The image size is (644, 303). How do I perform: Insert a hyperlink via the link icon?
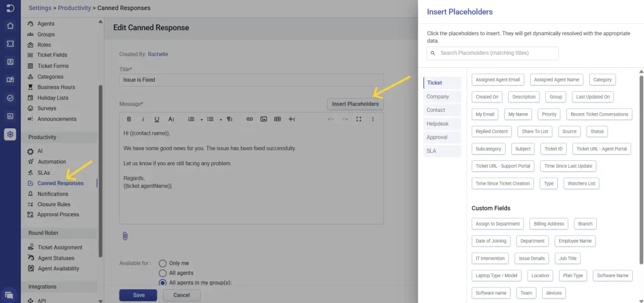point(249,119)
